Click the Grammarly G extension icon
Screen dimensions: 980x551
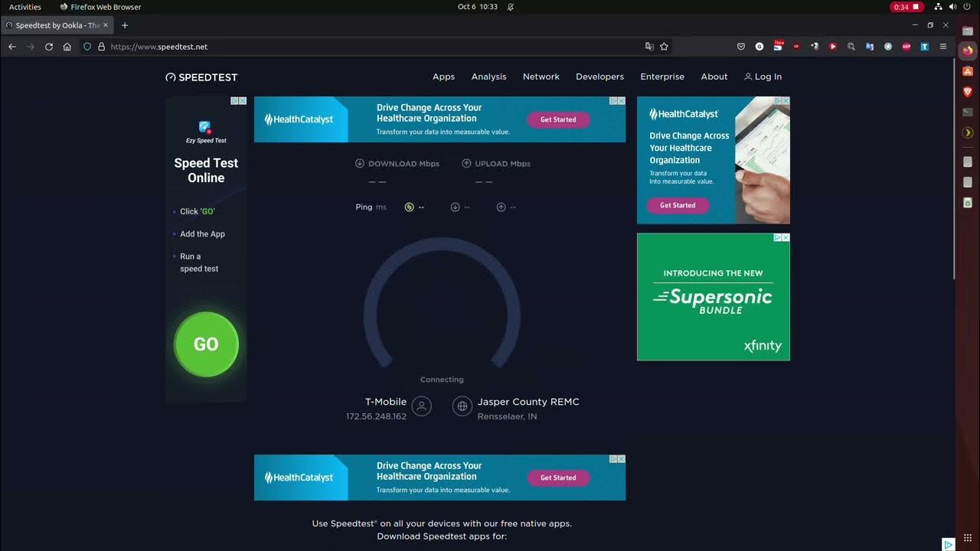pos(759,47)
